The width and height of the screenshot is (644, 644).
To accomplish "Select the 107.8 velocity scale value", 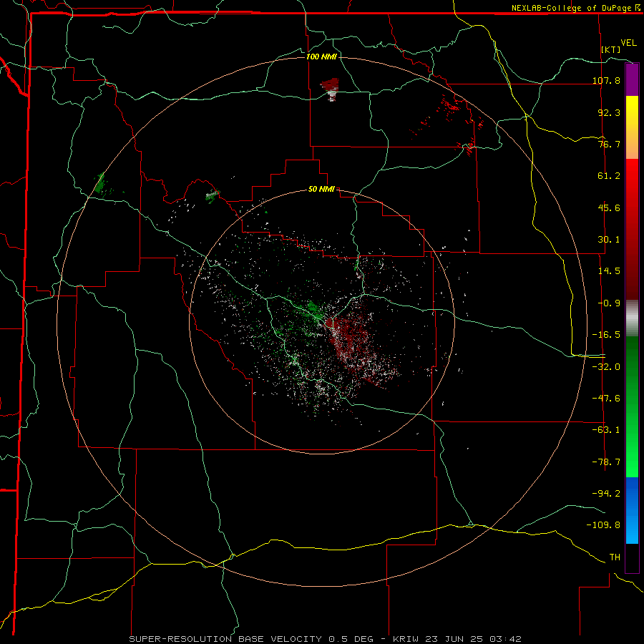I will coord(606,80).
